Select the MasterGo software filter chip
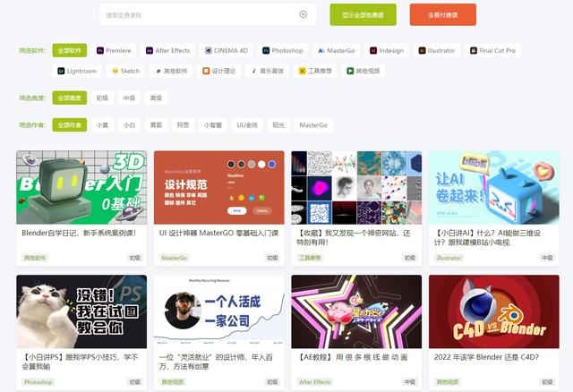573x392 pixels. (337, 50)
